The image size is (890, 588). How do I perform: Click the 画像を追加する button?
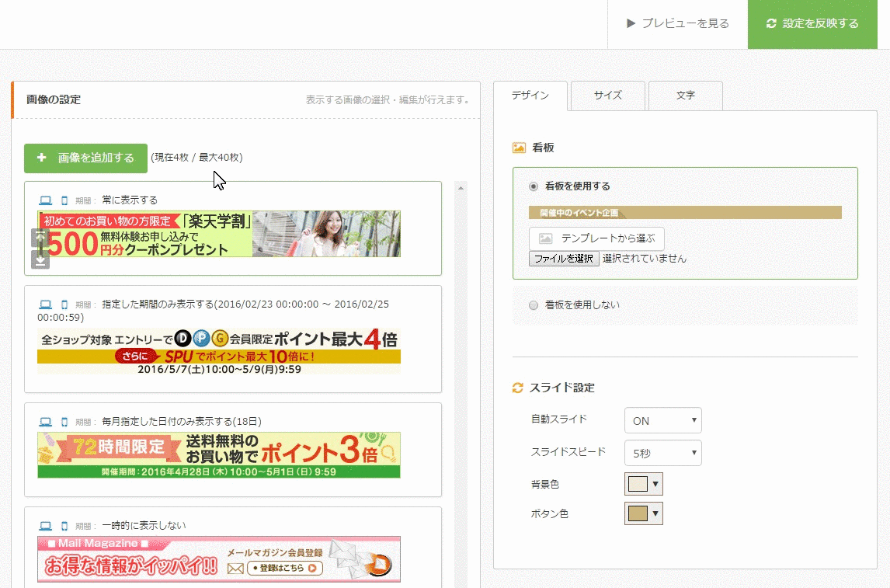pos(85,158)
